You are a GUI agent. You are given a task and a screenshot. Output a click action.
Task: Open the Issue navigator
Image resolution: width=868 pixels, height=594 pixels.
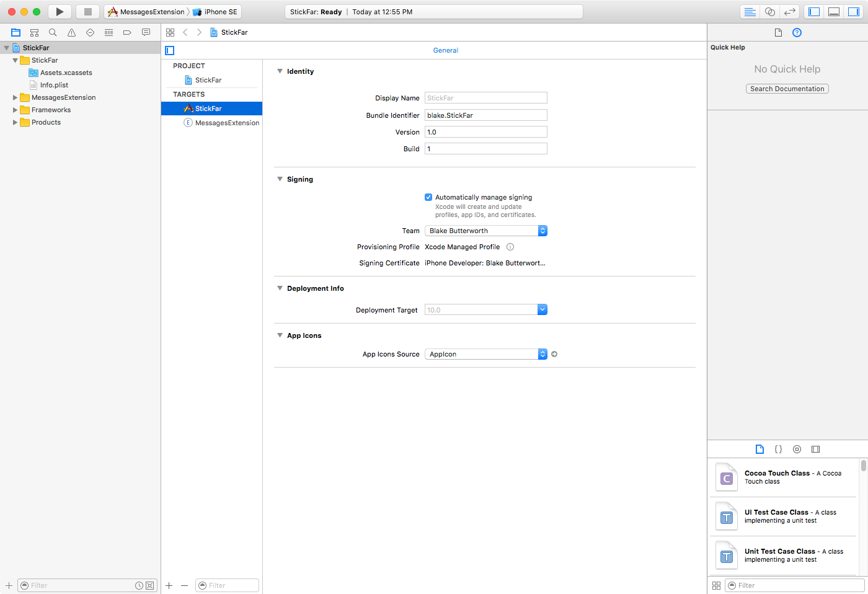point(71,32)
